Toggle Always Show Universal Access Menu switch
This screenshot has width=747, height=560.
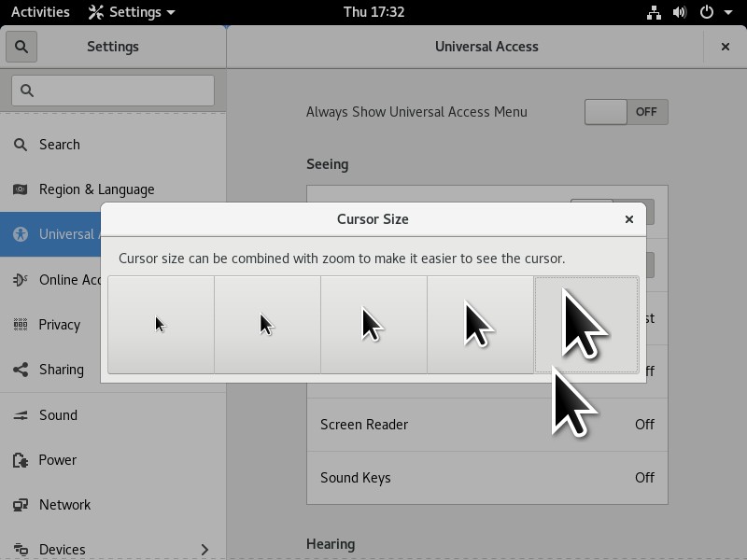(x=626, y=112)
